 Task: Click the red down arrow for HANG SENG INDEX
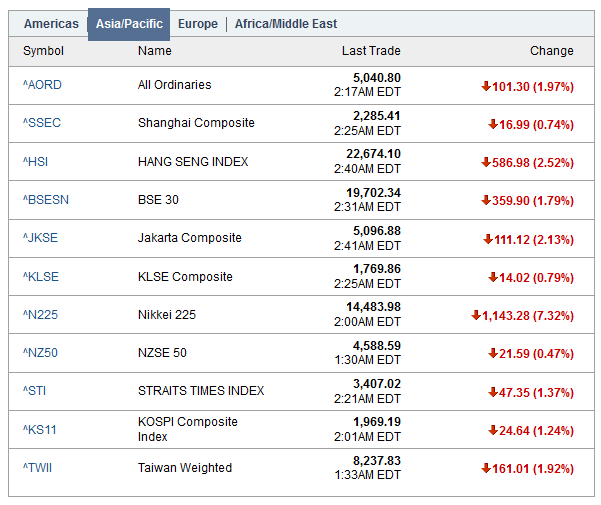[486, 162]
